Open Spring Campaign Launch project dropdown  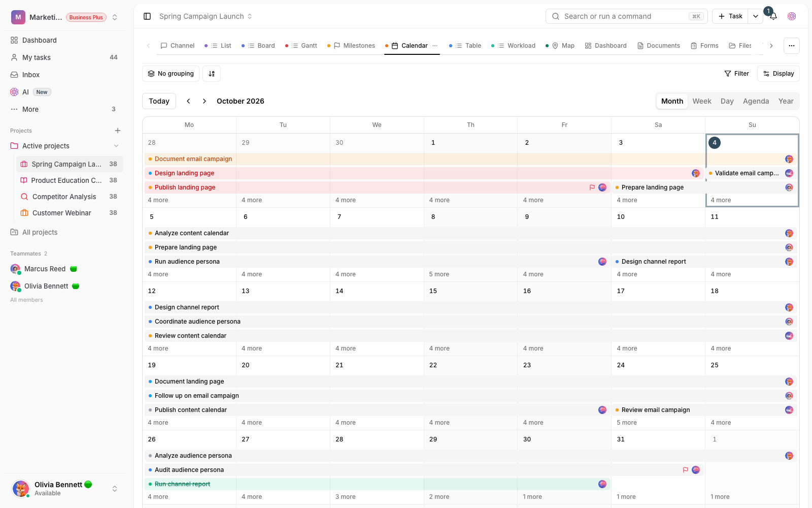tap(206, 16)
